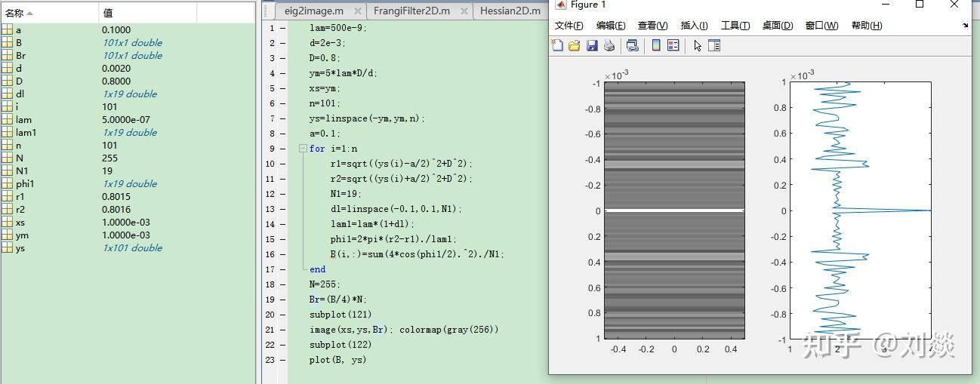Screen dimensions: 980x384
Task: Toggle breakpoint dash on line 1
Action: coord(282,28)
